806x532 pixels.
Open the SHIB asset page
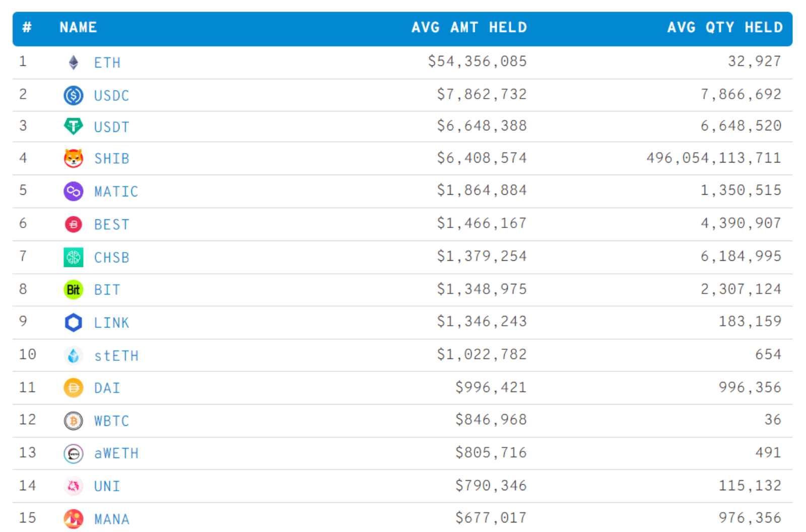[x=111, y=158]
